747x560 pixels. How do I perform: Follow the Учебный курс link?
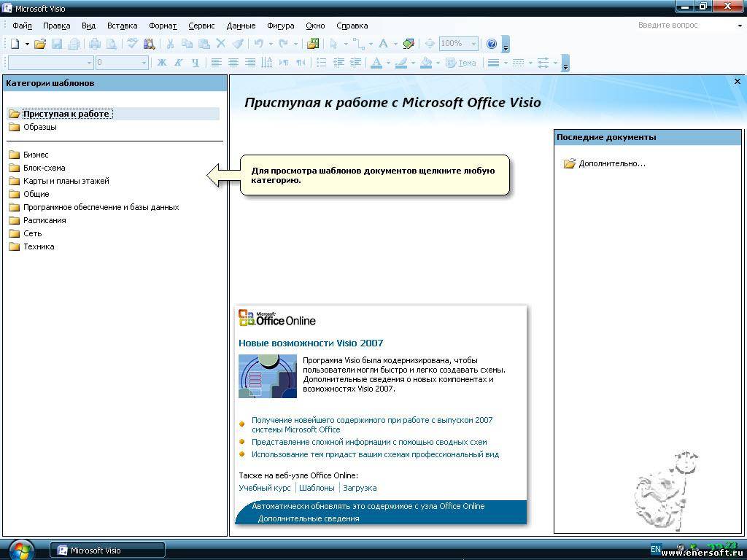(x=264, y=488)
